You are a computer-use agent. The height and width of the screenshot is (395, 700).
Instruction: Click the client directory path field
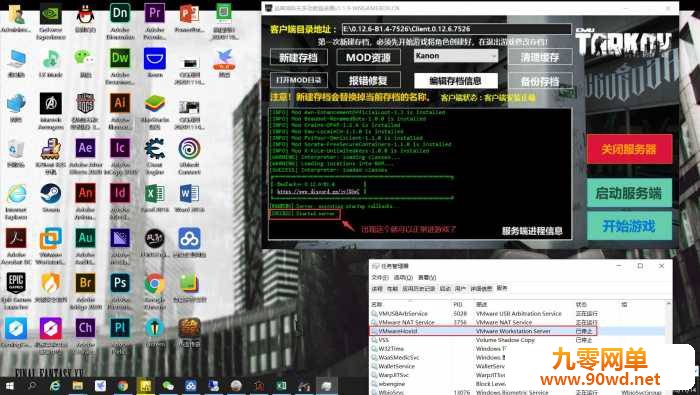coord(456,29)
